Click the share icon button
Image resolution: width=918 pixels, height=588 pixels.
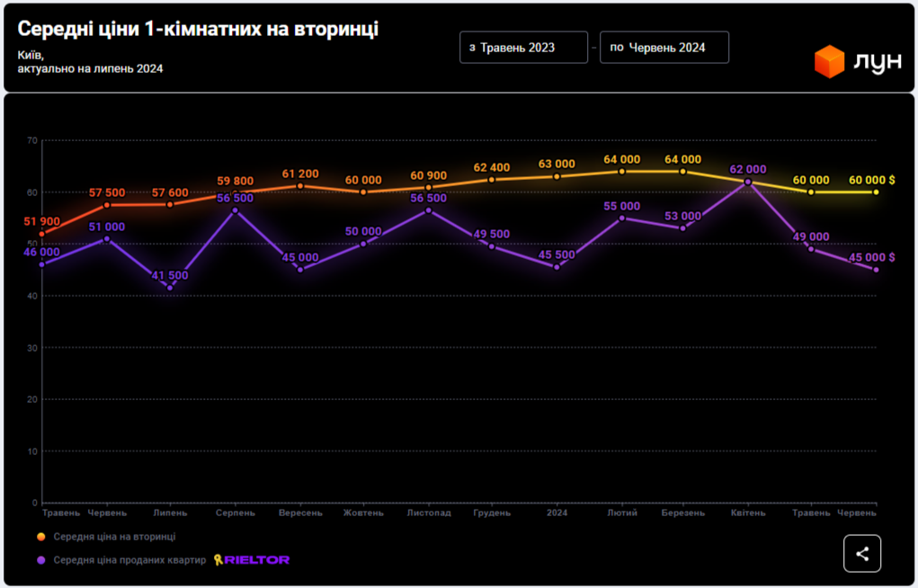click(861, 554)
